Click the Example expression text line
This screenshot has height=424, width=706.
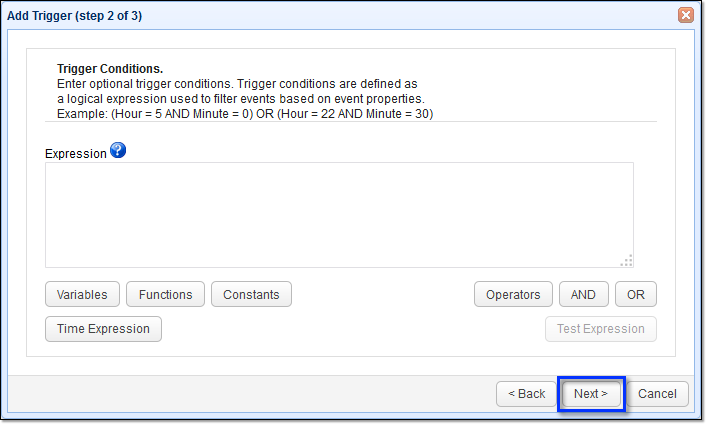245,114
